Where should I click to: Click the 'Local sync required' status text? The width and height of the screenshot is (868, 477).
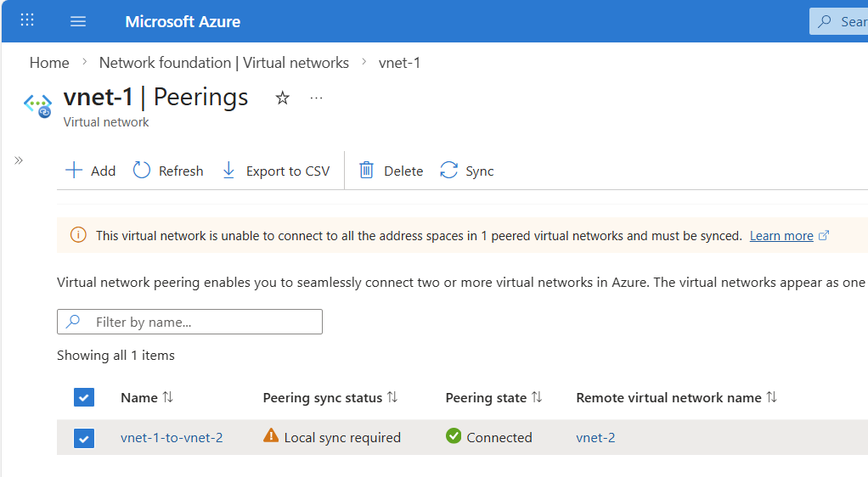(x=342, y=438)
